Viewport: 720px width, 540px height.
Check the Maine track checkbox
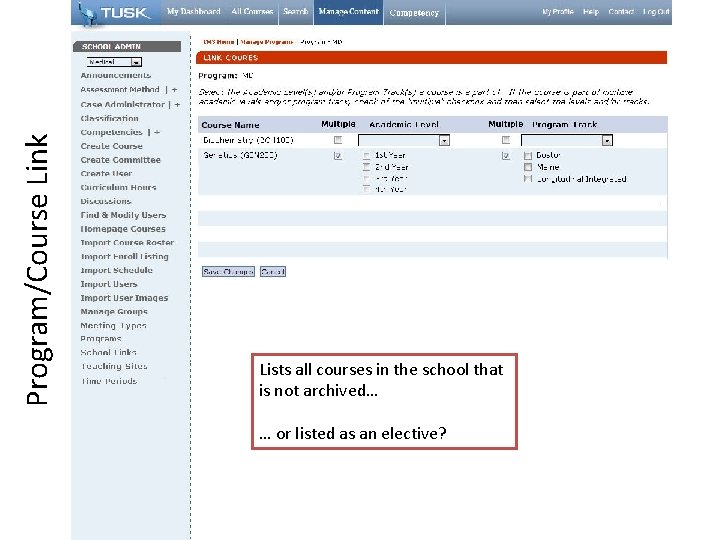(x=528, y=167)
